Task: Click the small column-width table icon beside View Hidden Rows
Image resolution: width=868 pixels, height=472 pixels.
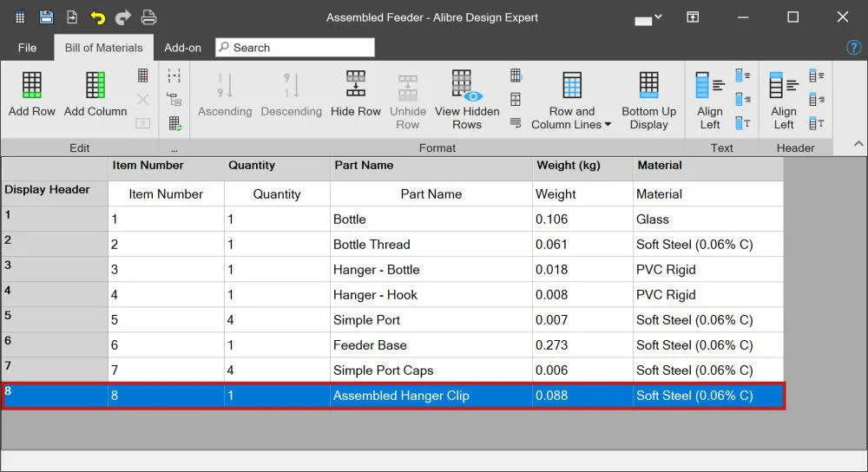Action: [516, 75]
